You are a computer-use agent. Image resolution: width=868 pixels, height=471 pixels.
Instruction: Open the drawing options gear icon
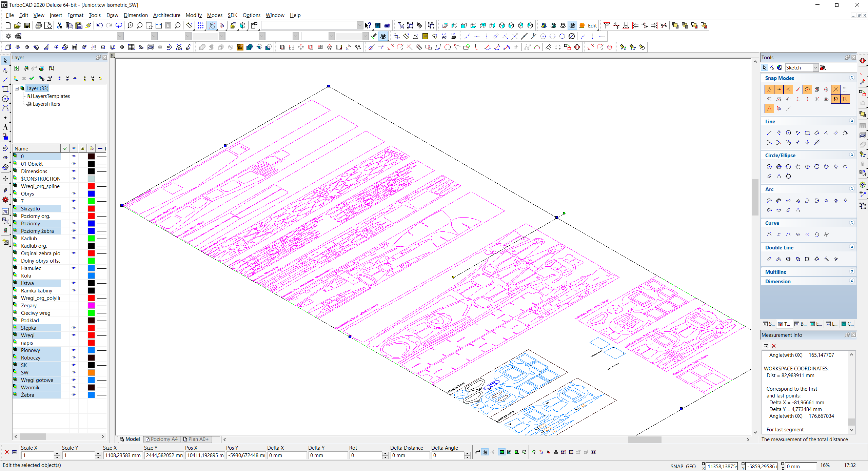pos(8,36)
